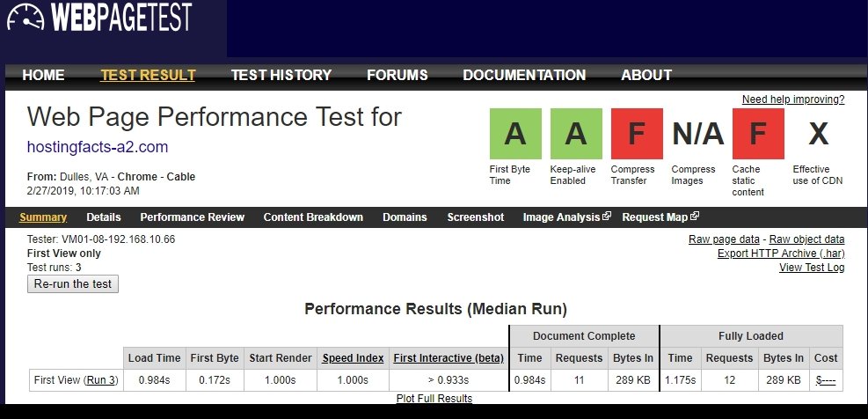Open external link icon beside Image Analysis
The image size is (868, 419).
pos(607,217)
